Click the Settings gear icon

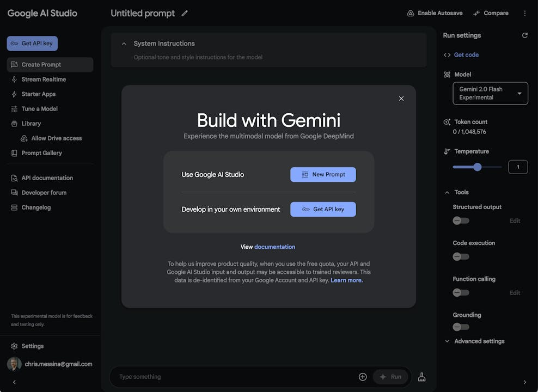[14, 346]
